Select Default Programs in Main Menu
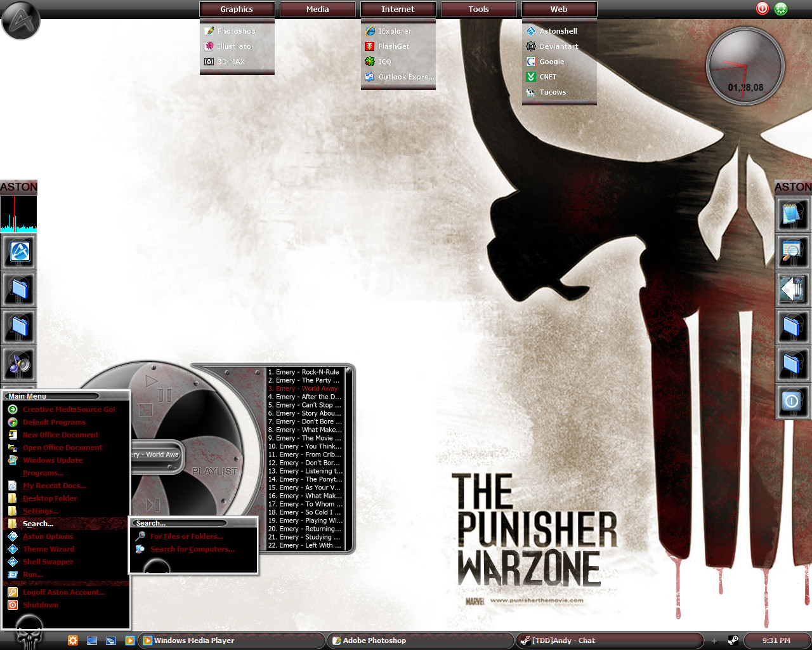This screenshot has width=812, height=650. click(67, 422)
